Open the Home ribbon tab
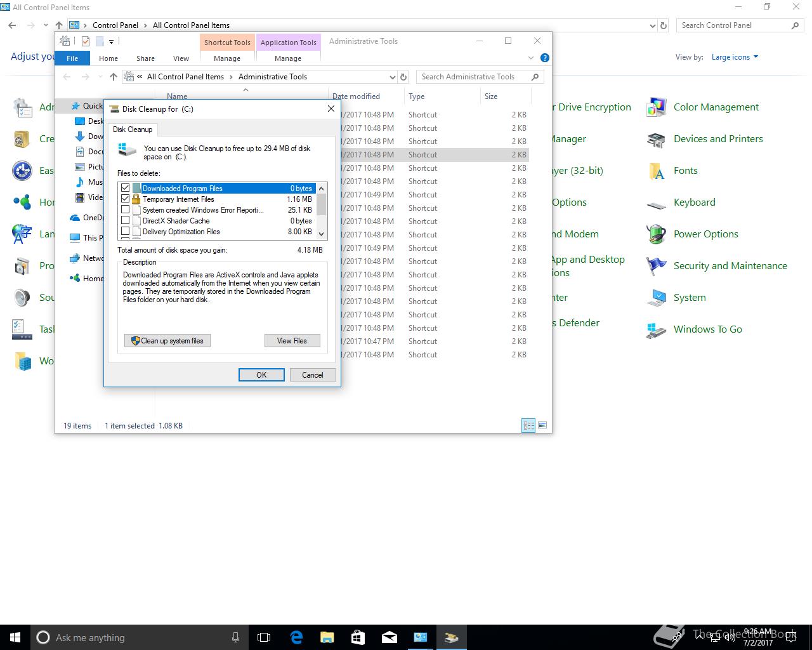Image resolution: width=812 pixels, height=650 pixels. (x=108, y=58)
